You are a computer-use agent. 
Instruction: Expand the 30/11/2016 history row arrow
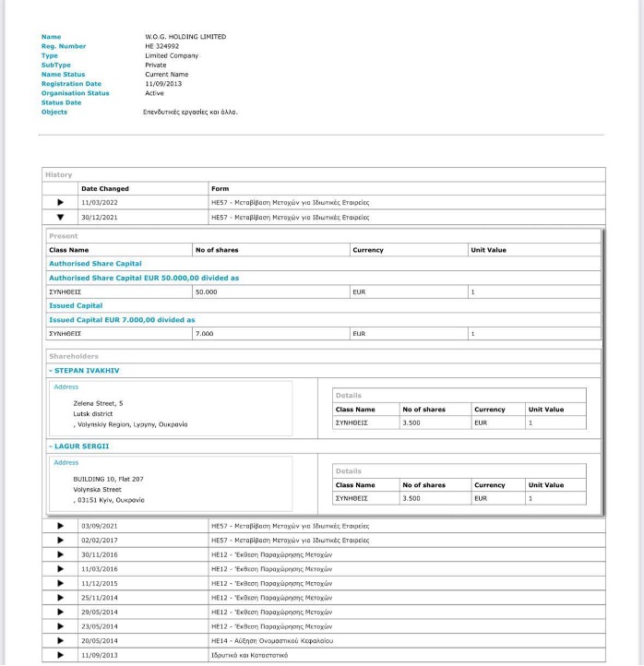pyautogui.click(x=61, y=554)
